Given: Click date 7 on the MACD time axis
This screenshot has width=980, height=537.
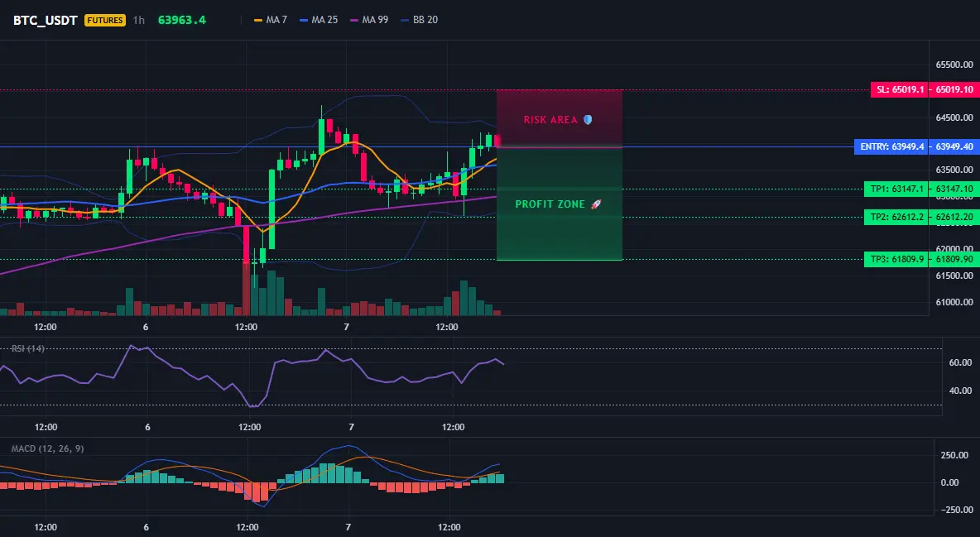Looking at the screenshot, I should click(348, 527).
